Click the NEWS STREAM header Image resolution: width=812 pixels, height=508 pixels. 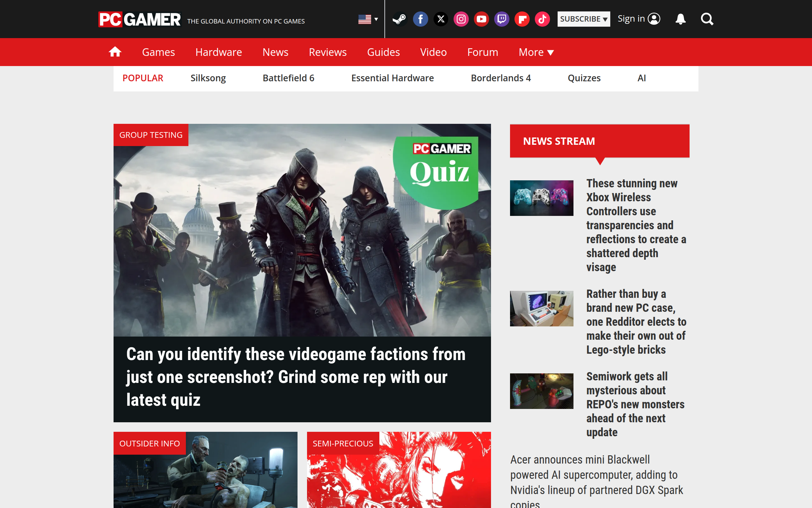599,141
